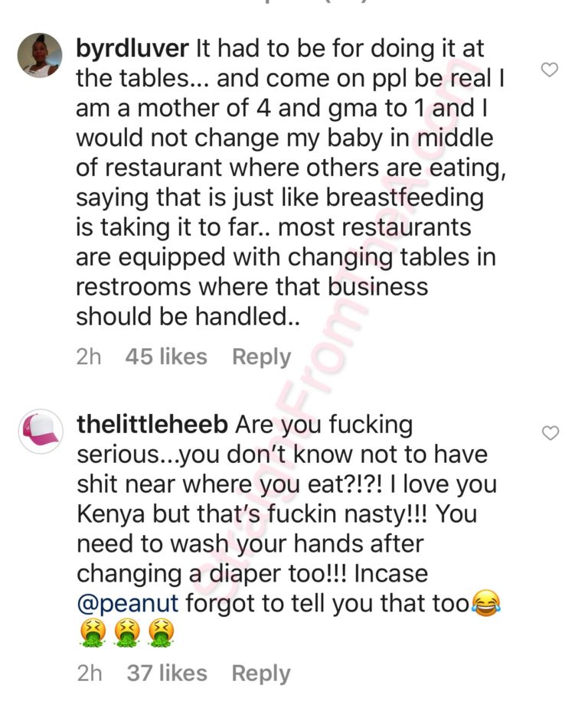Click the 2h timestamp under thelittleheeb's comment

click(x=89, y=673)
